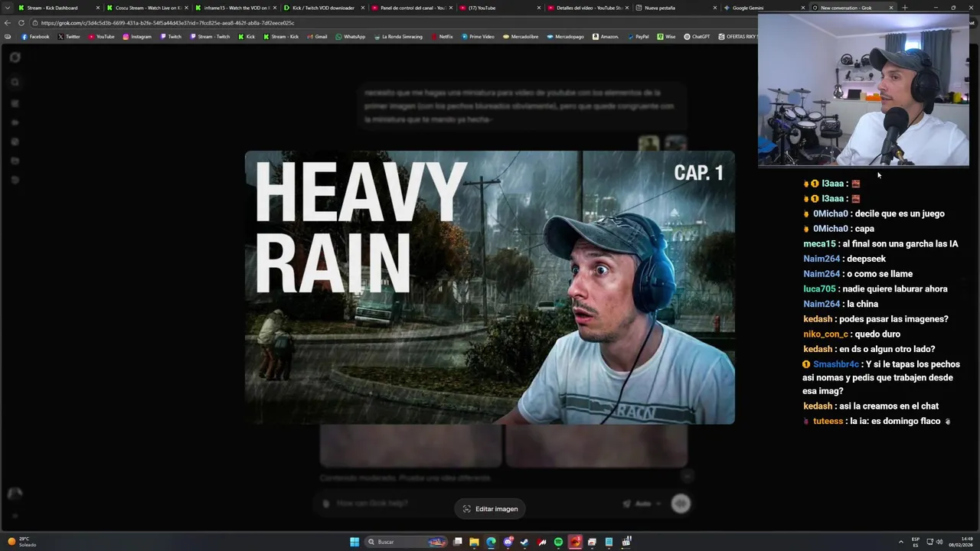Open Task View from the taskbar
980x551 pixels.
[x=457, y=542]
